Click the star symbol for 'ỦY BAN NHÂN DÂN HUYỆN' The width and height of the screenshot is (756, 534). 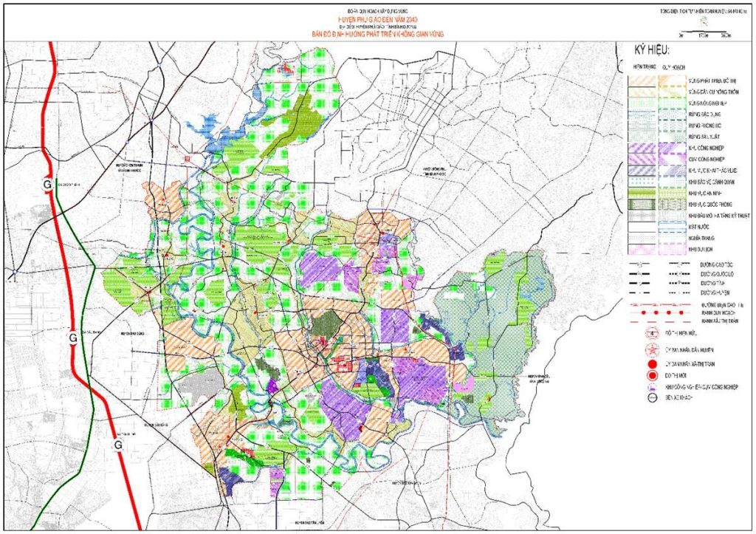coord(652,350)
